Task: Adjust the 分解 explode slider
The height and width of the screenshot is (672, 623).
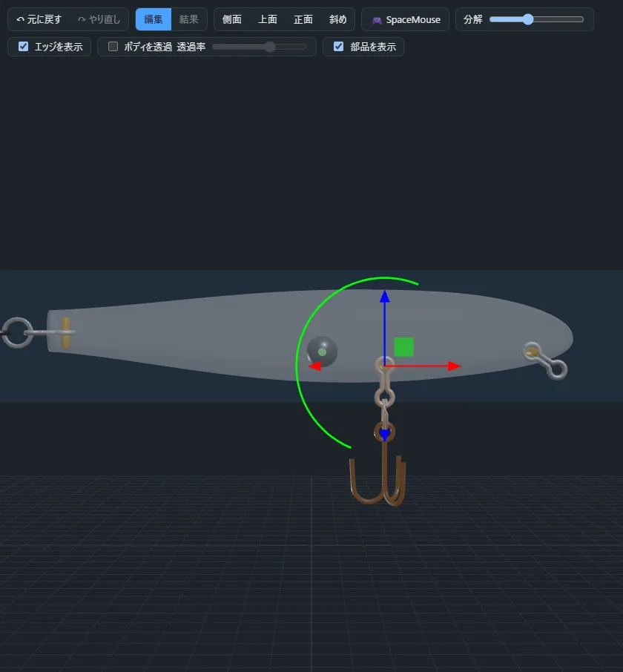Action: 536,19
